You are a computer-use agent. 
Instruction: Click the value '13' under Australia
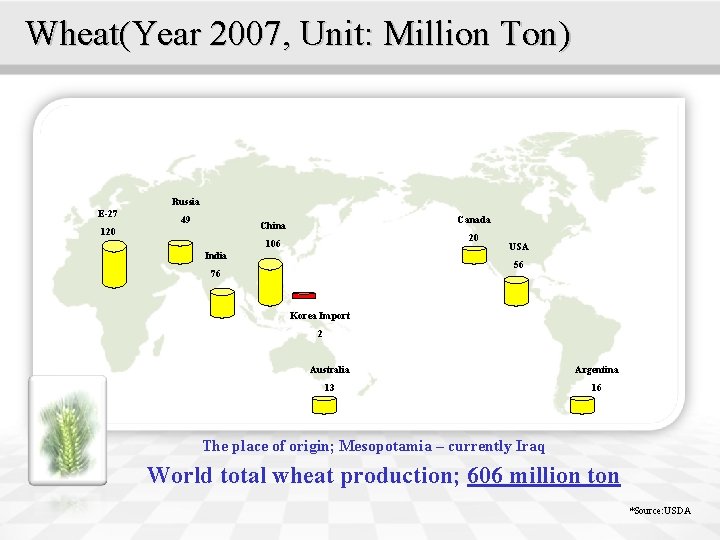[329, 388]
